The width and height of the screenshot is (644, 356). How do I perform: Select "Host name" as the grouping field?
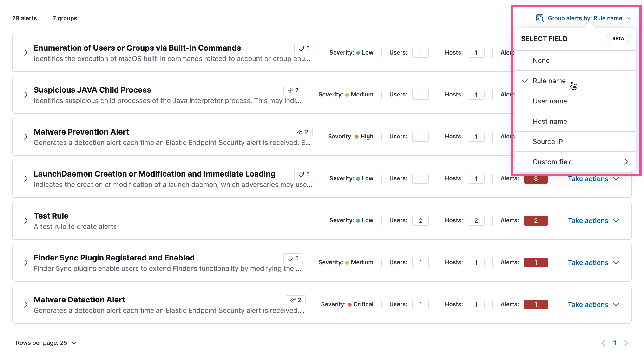click(x=550, y=121)
